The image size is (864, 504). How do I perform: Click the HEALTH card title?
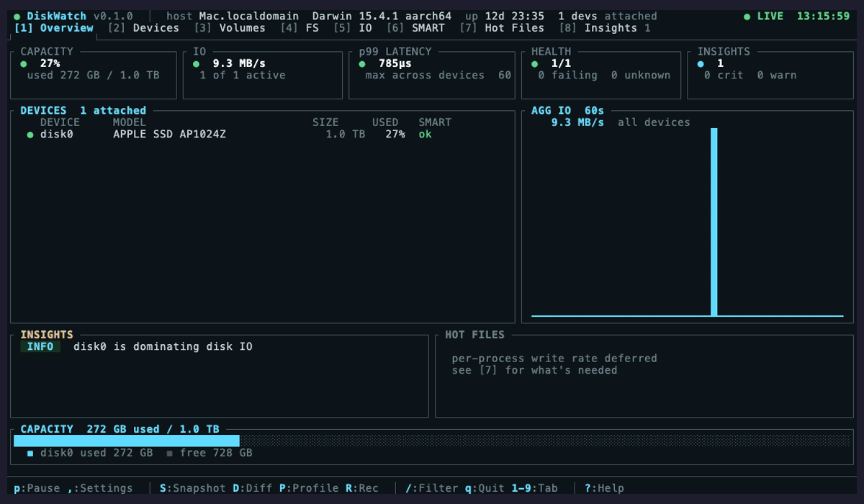tap(552, 52)
